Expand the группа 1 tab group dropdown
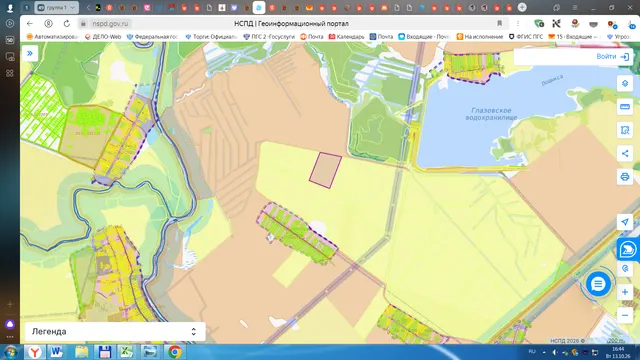 click(73, 7)
